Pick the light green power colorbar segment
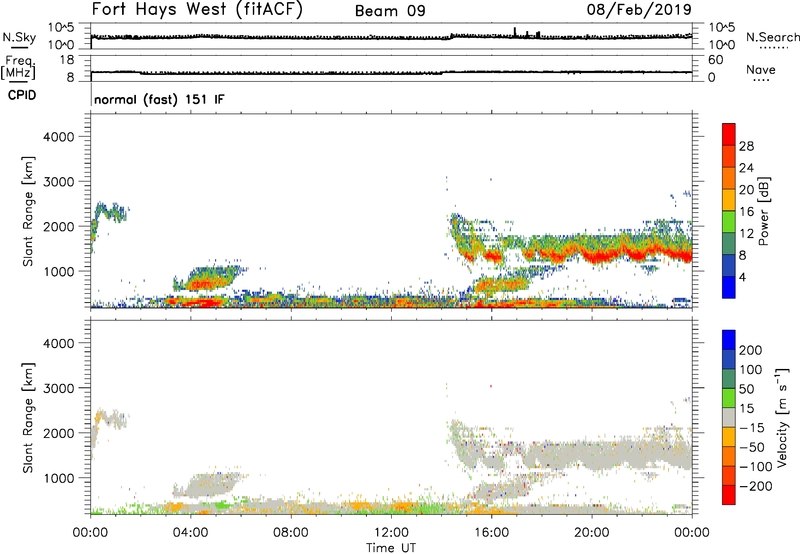This screenshot has height=554, width=800. click(x=729, y=222)
